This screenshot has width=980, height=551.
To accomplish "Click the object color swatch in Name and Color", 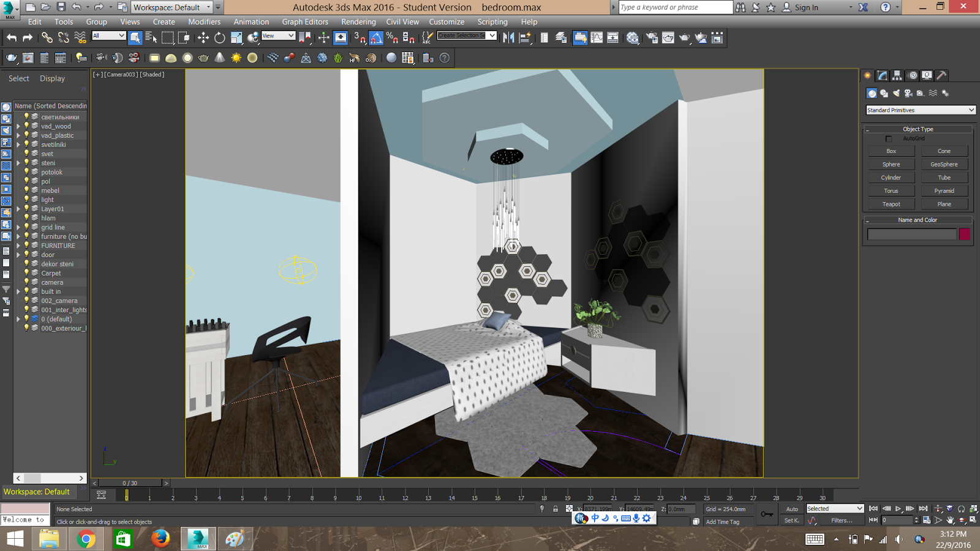I will (x=965, y=234).
